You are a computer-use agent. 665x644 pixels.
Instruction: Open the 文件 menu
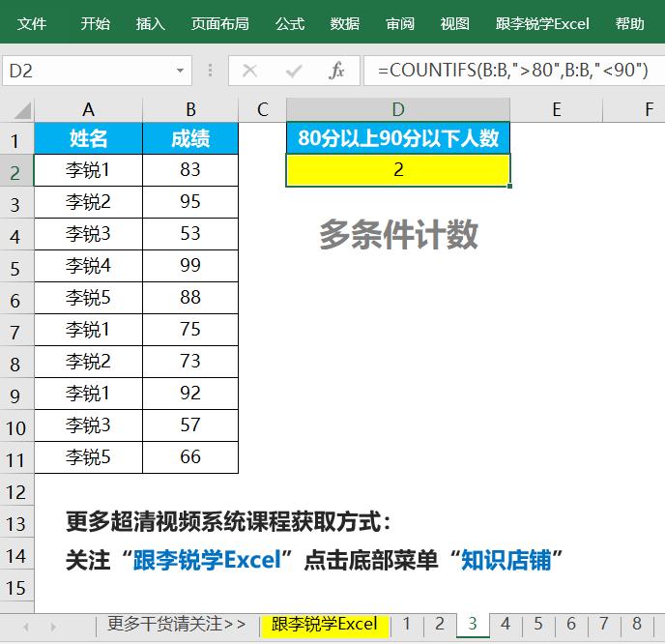(32, 23)
